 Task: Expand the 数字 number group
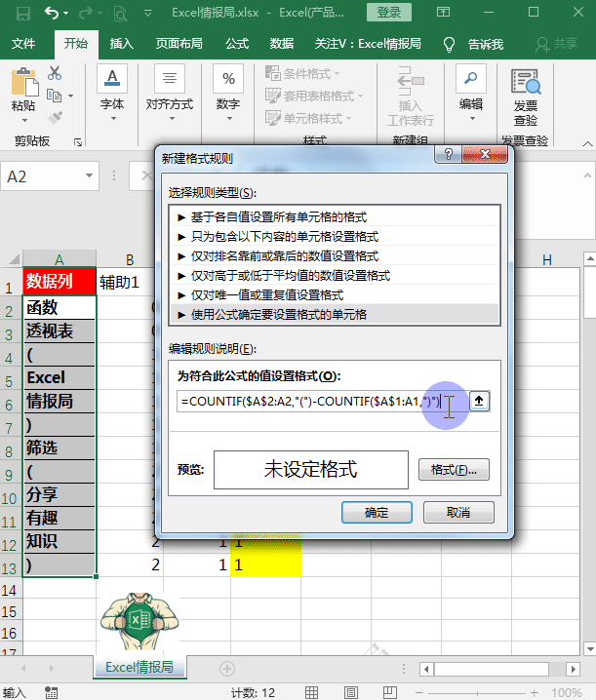click(x=228, y=95)
